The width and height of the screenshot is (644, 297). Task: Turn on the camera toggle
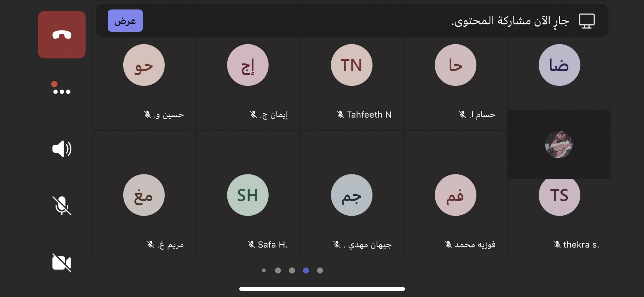point(62,263)
